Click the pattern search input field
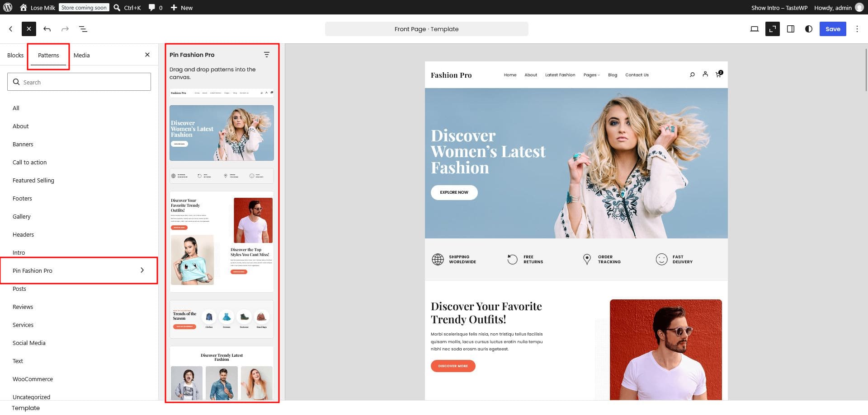 (x=79, y=82)
